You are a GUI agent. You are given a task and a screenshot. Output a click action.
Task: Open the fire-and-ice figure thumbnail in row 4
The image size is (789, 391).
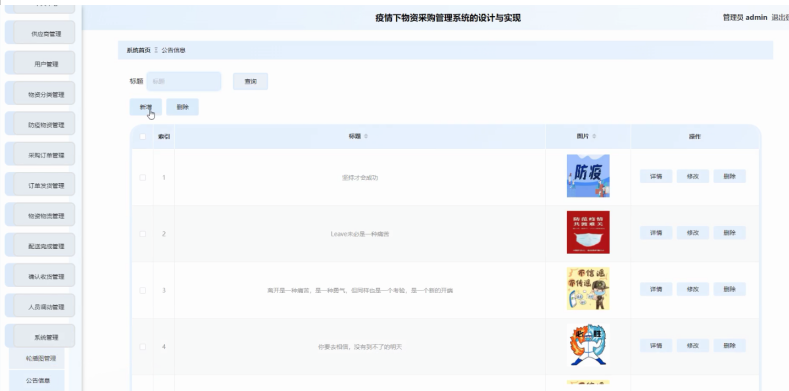[588, 345]
